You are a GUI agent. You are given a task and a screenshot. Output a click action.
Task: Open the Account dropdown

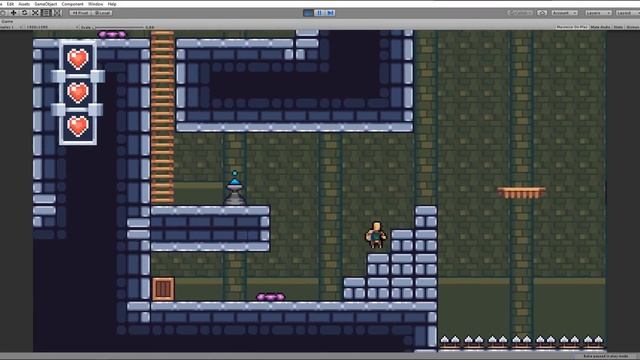coord(564,13)
